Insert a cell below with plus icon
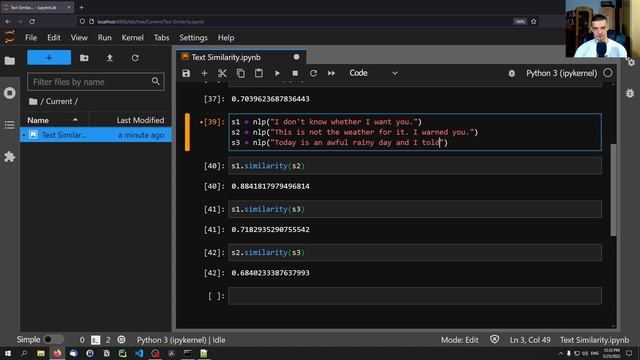This screenshot has width=640, height=360. click(x=204, y=73)
